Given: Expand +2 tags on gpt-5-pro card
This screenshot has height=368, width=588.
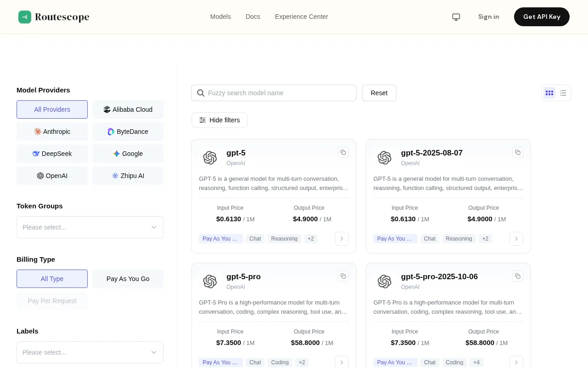Looking at the screenshot, I should (x=302, y=362).
